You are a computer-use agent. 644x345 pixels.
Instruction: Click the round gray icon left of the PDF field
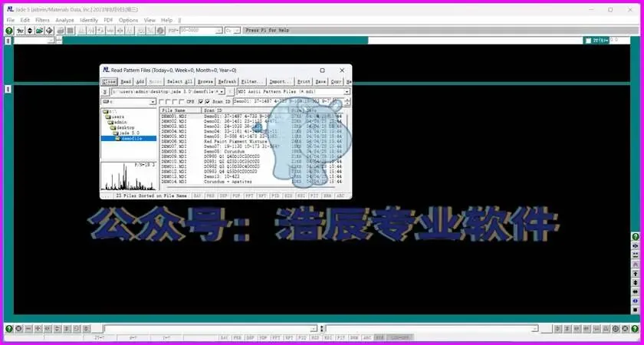click(160, 31)
